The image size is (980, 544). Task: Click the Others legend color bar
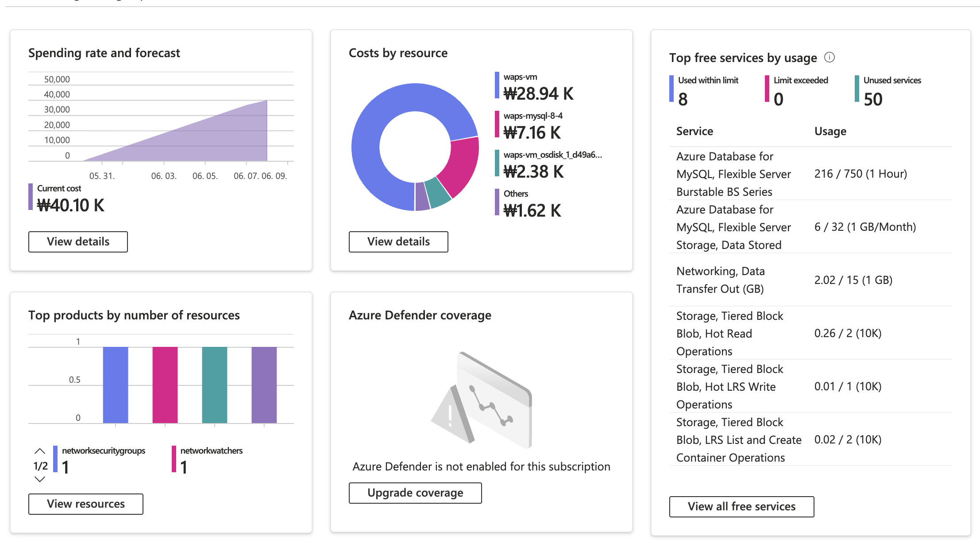click(x=497, y=202)
